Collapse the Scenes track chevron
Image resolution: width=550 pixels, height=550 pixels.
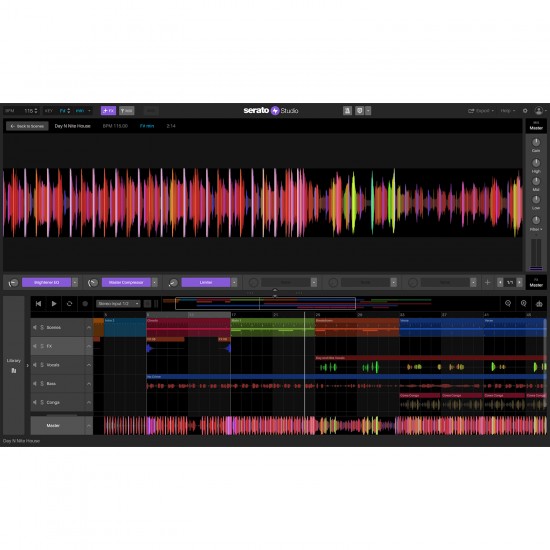point(88,327)
